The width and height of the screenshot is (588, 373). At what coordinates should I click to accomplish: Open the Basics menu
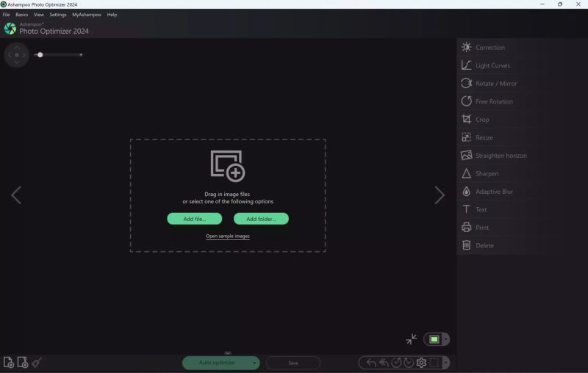click(x=22, y=15)
